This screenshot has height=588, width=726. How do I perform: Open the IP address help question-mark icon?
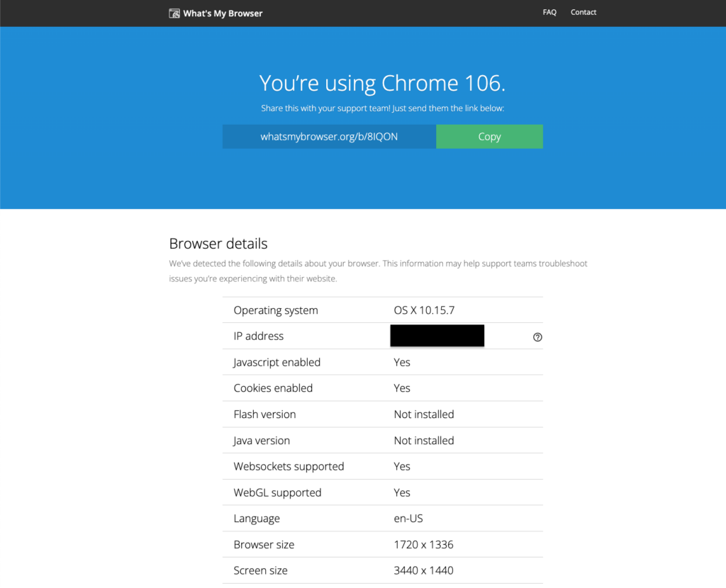537,337
